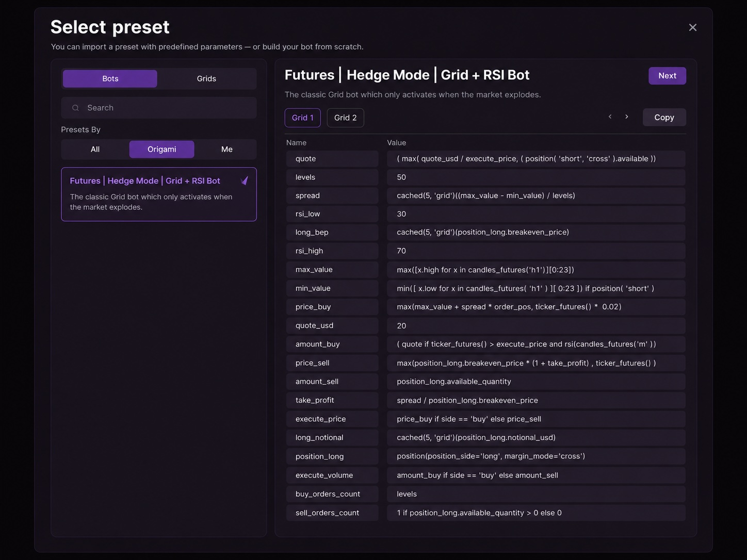Screen dimensions: 747x560
Task: Click the rsi_low value '30'
Action: pos(536,214)
